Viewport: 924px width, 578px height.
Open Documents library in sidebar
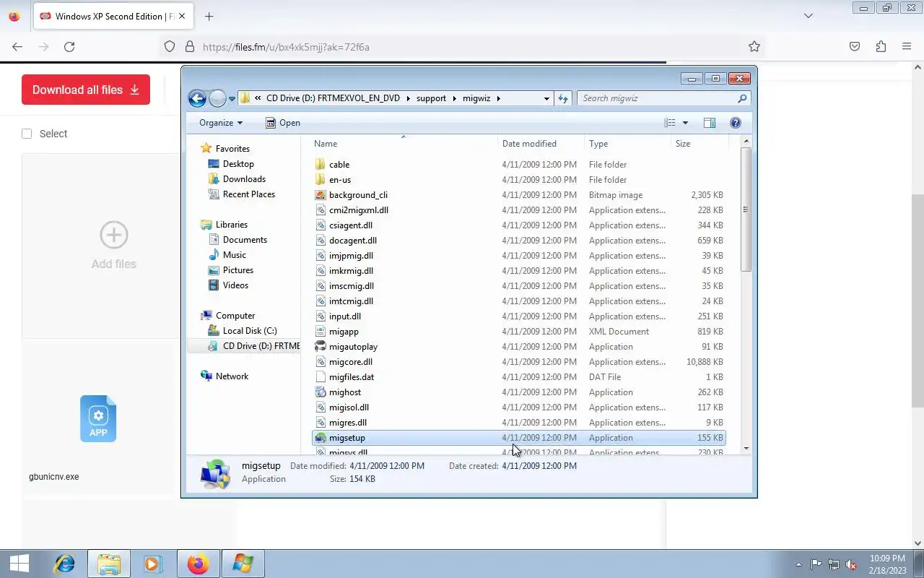pos(245,240)
